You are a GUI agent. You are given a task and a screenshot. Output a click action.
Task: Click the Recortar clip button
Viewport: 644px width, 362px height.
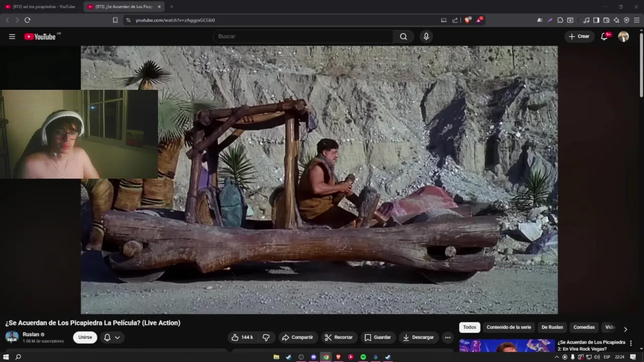[x=339, y=337]
